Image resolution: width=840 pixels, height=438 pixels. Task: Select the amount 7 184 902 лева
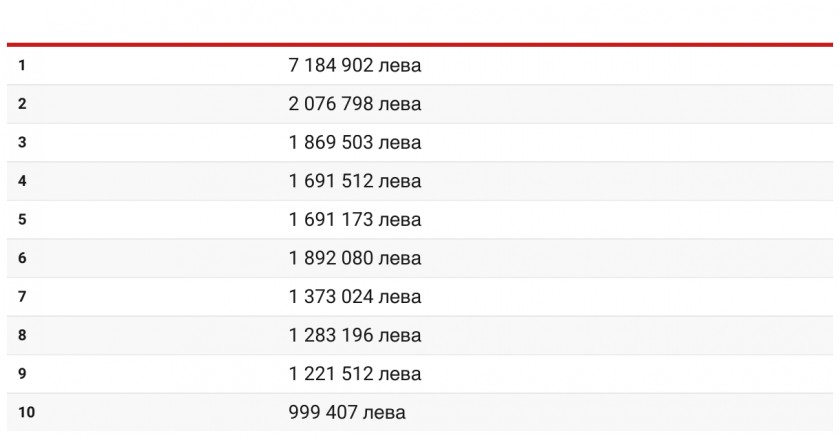pyautogui.click(x=355, y=65)
